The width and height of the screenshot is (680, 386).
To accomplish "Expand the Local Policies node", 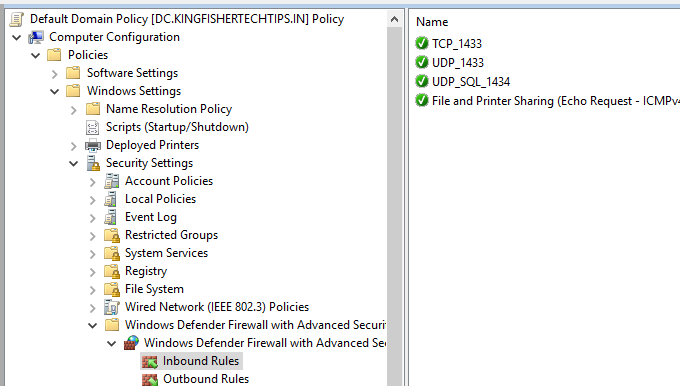I will point(92,200).
